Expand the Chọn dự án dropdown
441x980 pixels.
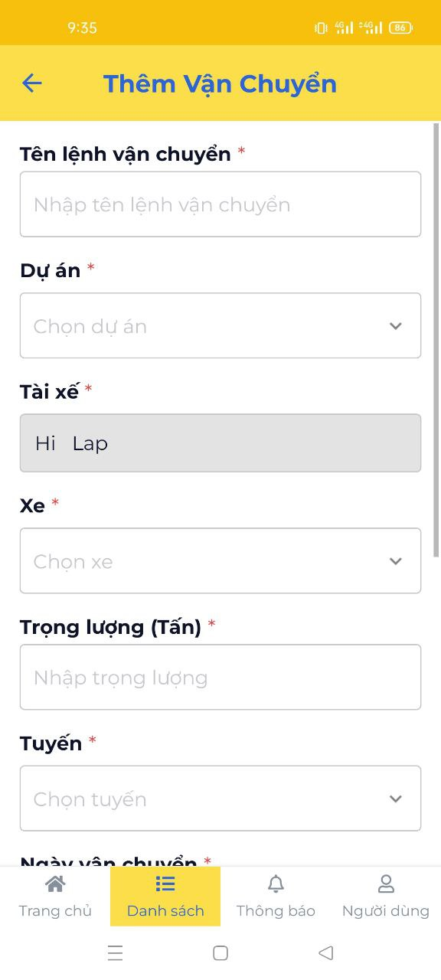220,325
